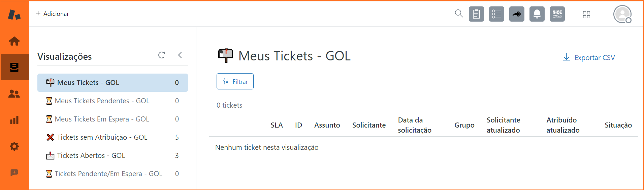Open the NICE CXone app icon
The width and height of the screenshot is (644, 190).
coord(557,14)
